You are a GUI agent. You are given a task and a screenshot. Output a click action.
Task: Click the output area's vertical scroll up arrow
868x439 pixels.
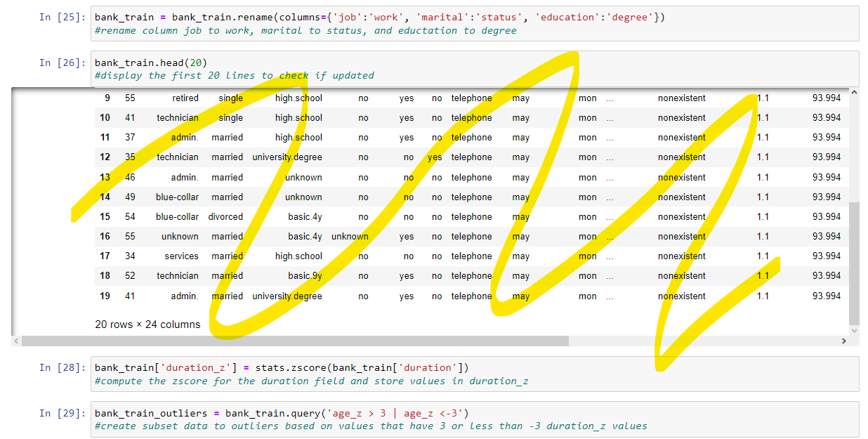pyautogui.click(x=854, y=93)
